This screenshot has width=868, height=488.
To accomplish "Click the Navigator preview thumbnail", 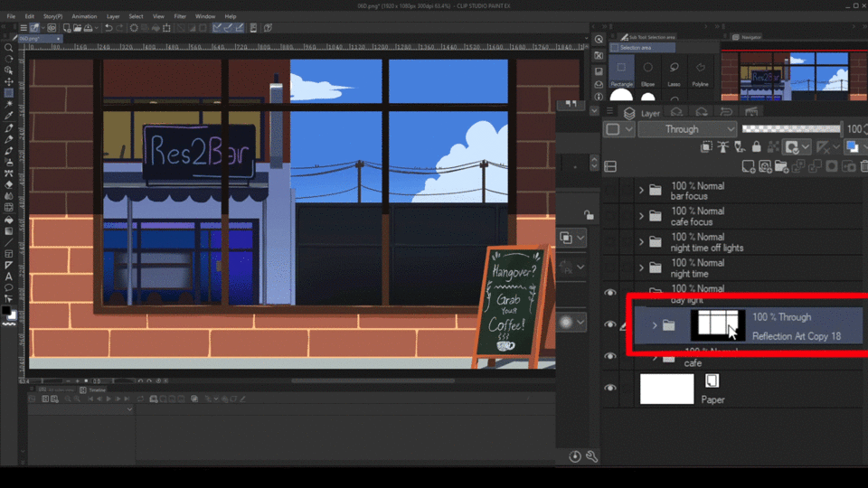I will [x=795, y=76].
